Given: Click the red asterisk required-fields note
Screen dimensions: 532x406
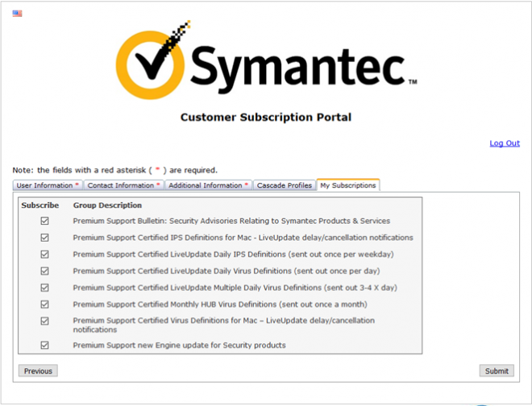Looking at the screenshot, I should tap(114, 170).
